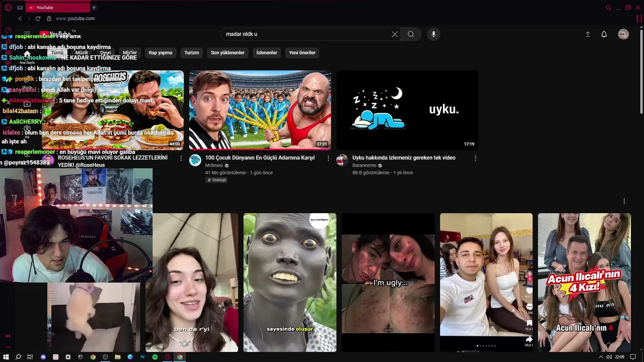644x362 pixels.
Task: Select the Rap yapma filter chip
Action: [160, 53]
